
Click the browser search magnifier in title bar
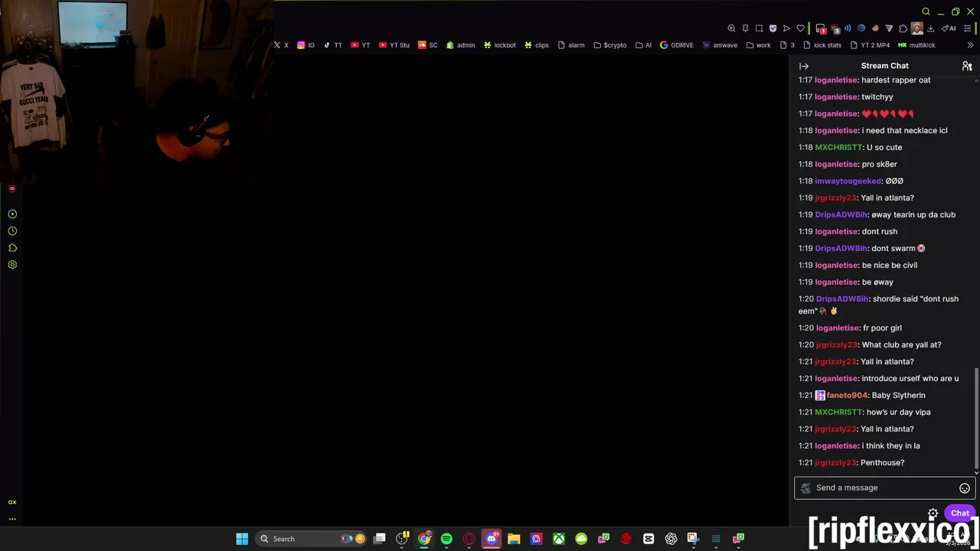926,11
